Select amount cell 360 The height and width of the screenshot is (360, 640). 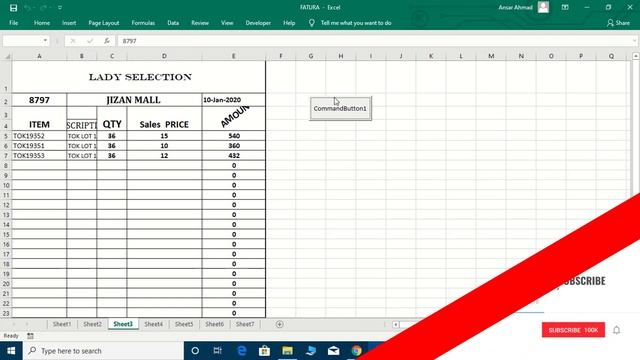[233, 146]
